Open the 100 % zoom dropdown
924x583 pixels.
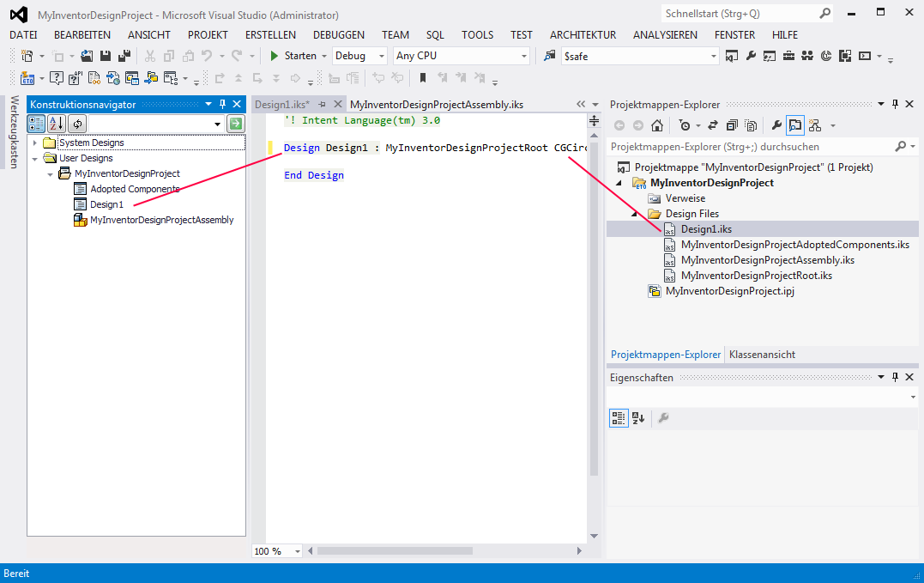[297, 551]
